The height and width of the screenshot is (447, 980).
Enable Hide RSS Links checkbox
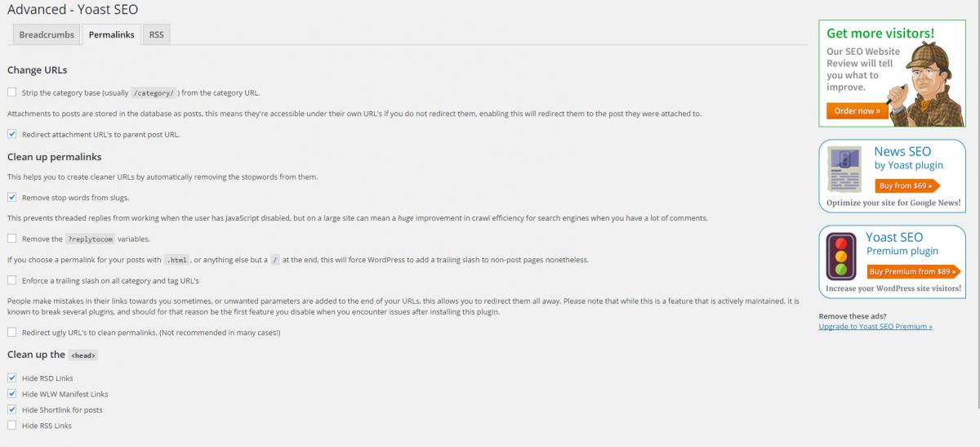11,426
